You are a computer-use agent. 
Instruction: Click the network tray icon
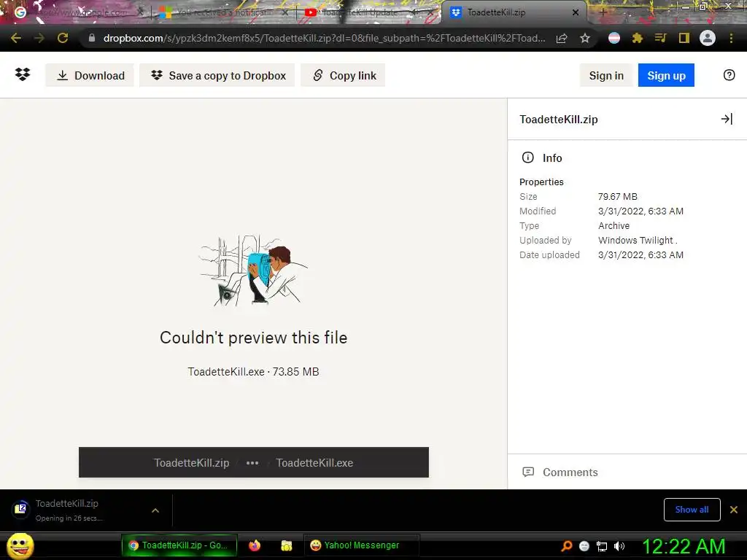pos(602,545)
